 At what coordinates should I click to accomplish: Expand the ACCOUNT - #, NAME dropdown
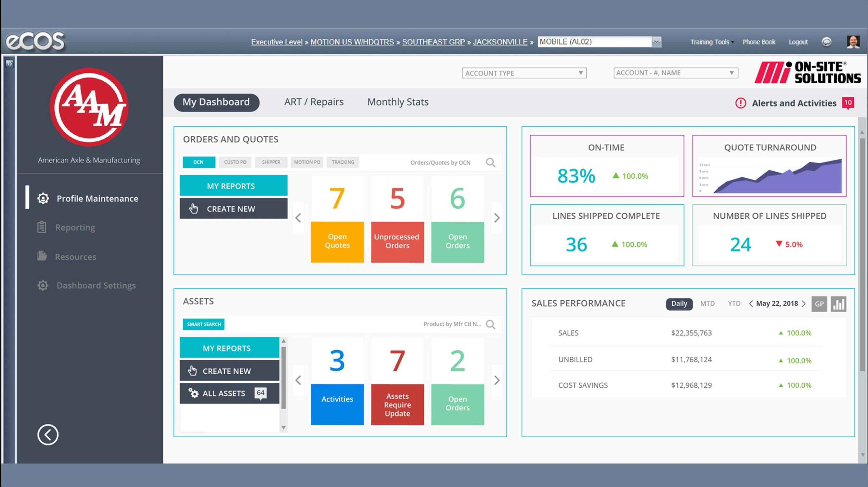731,72
